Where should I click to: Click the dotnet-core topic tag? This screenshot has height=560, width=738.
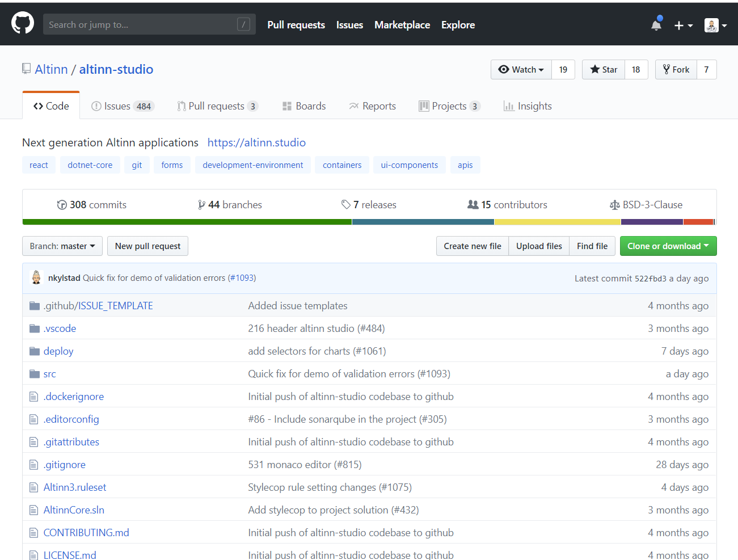(x=90, y=165)
